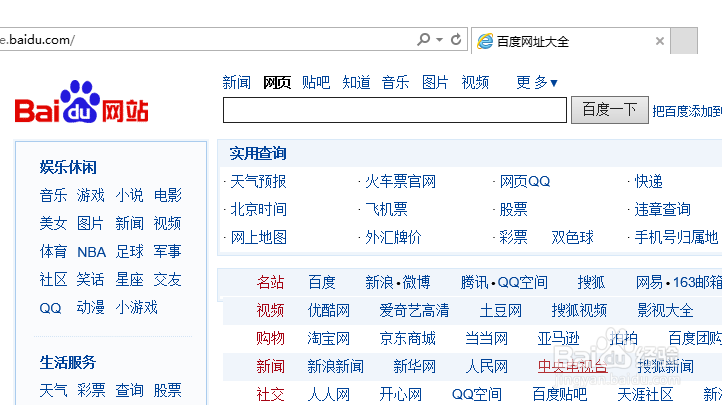Open 军事 link in sidebar
This screenshot has height=405, width=722.
coord(168,252)
